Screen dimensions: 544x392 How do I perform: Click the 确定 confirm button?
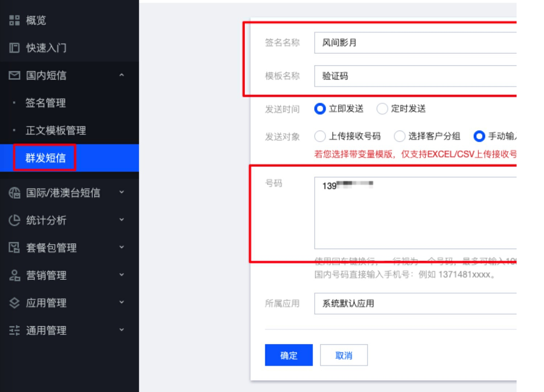[x=289, y=355]
